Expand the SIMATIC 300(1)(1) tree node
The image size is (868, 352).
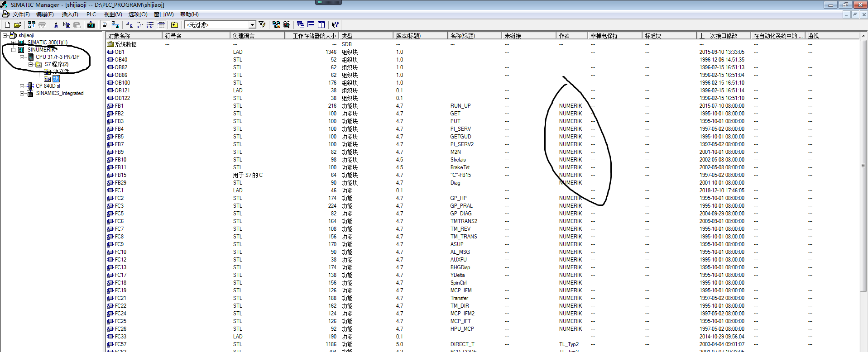click(x=14, y=43)
